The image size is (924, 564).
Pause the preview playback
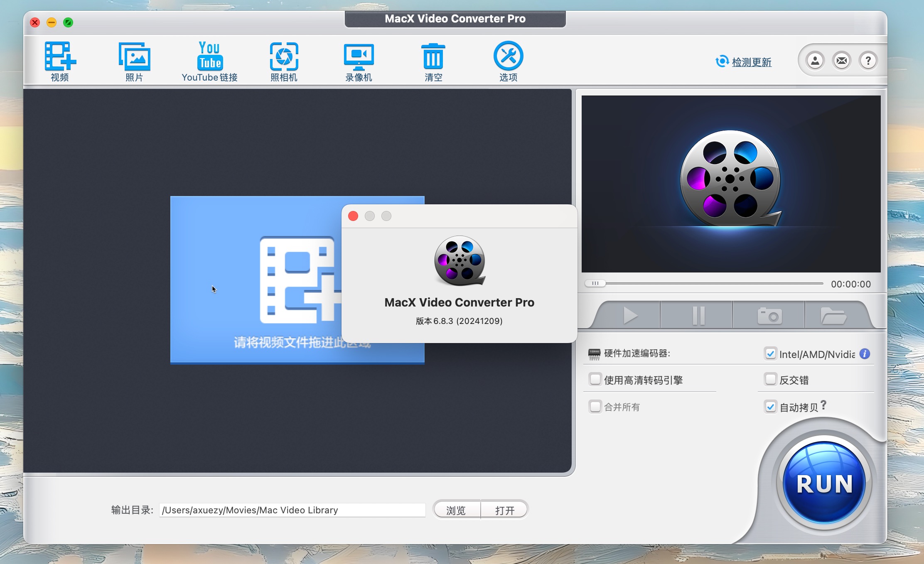698,316
